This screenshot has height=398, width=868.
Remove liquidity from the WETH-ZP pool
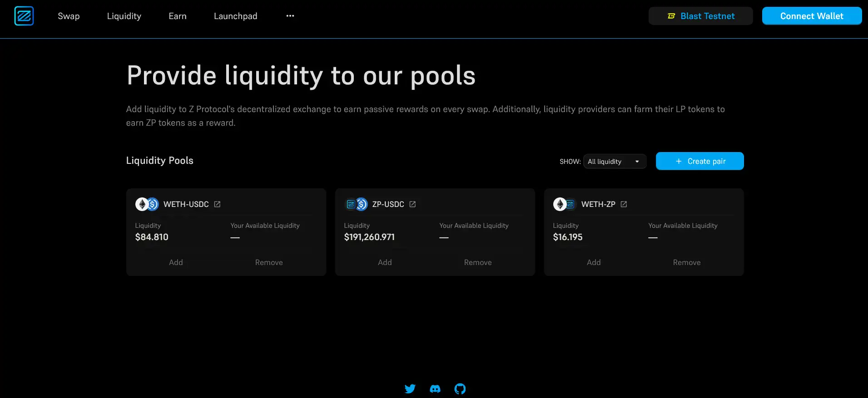686,262
